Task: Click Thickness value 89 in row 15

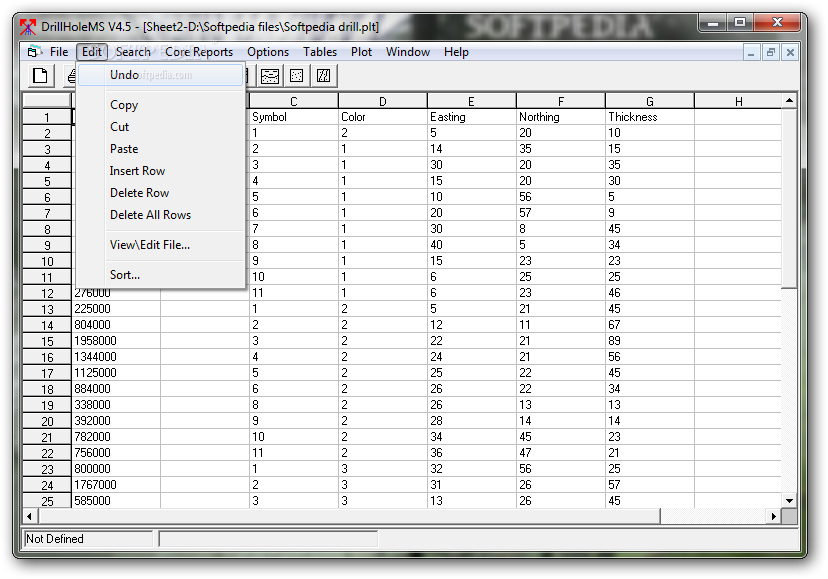Action: coord(650,341)
